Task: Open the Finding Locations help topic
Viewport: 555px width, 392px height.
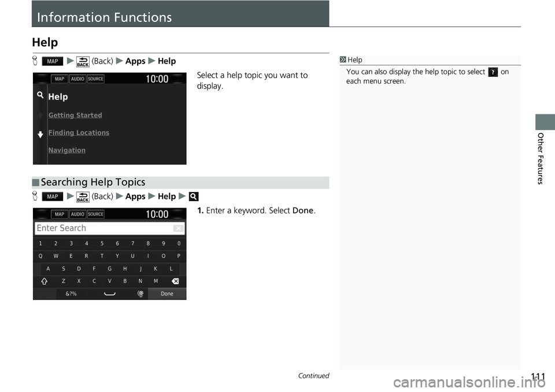Action: 79,132
